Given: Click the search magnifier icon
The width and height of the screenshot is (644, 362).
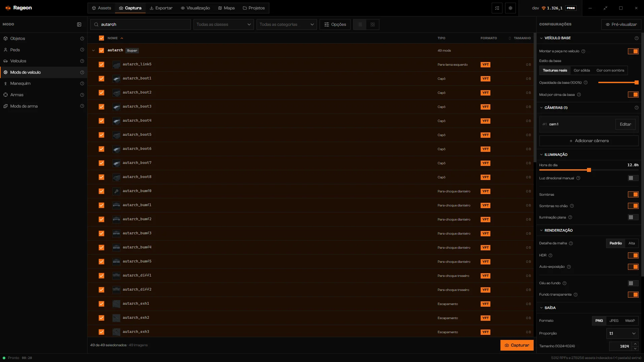Looking at the screenshot, I should tap(96, 24).
